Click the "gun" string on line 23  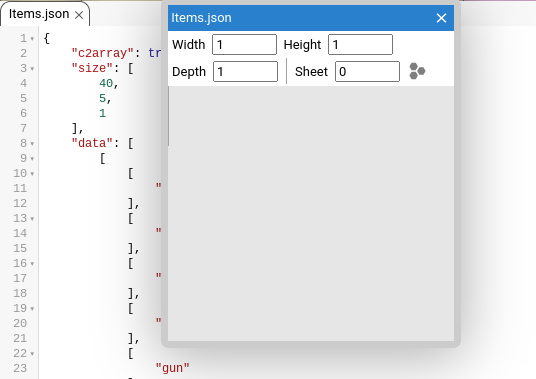pos(172,368)
